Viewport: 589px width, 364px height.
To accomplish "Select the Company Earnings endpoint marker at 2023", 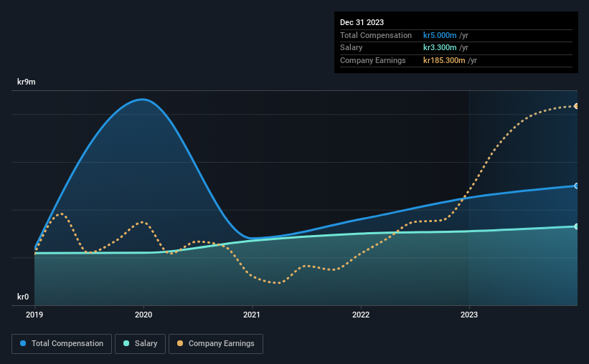I will 576,106.
